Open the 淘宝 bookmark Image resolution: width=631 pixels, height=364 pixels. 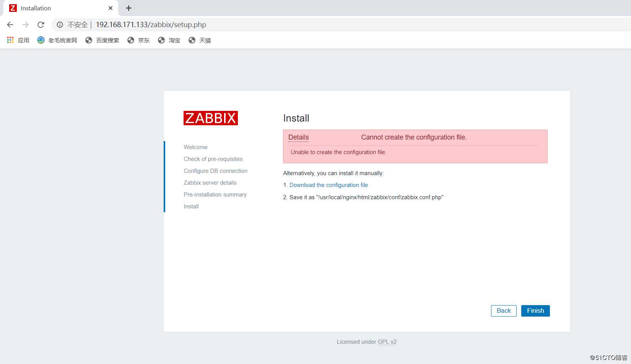[169, 40]
